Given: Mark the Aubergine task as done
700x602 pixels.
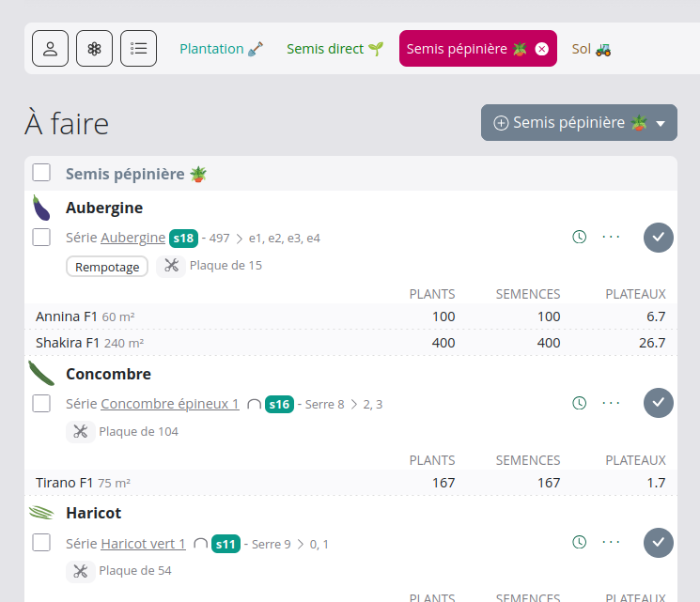Looking at the screenshot, I should (x=659, y=238).
